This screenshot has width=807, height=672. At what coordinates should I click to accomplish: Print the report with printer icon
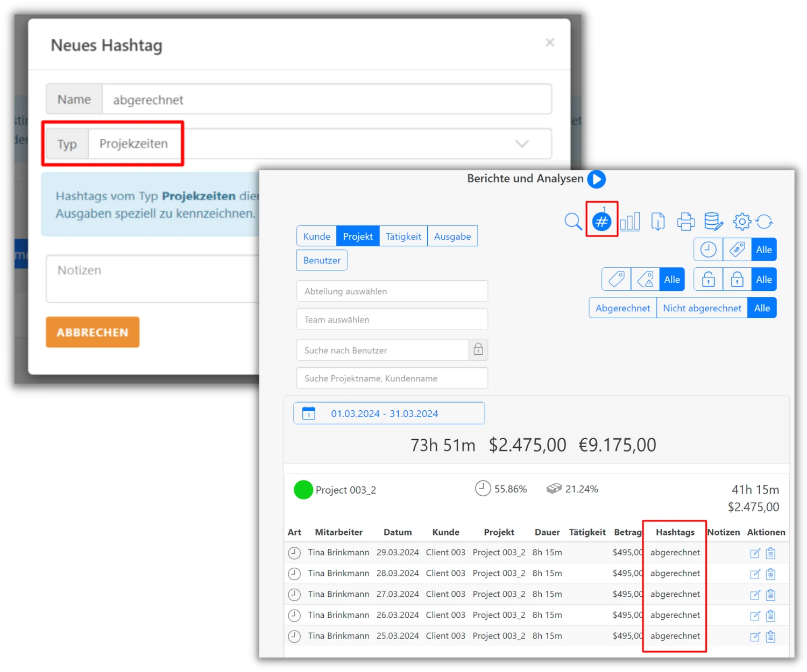685,221
